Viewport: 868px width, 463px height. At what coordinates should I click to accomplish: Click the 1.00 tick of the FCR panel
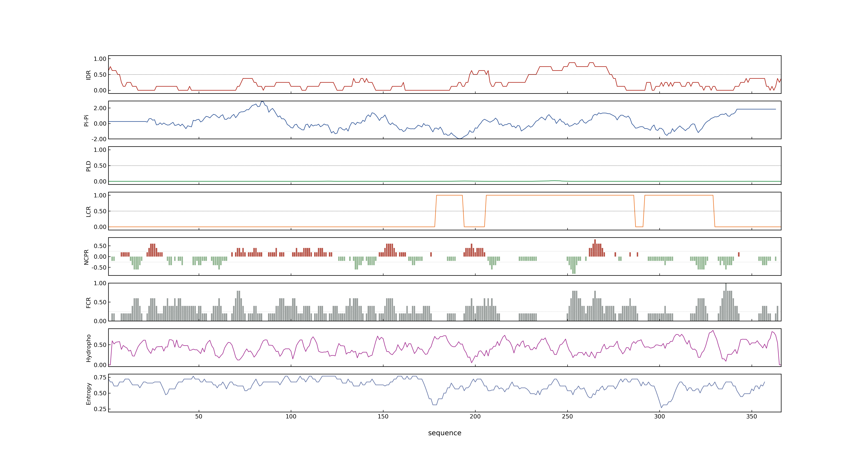(x=100, y=283)
